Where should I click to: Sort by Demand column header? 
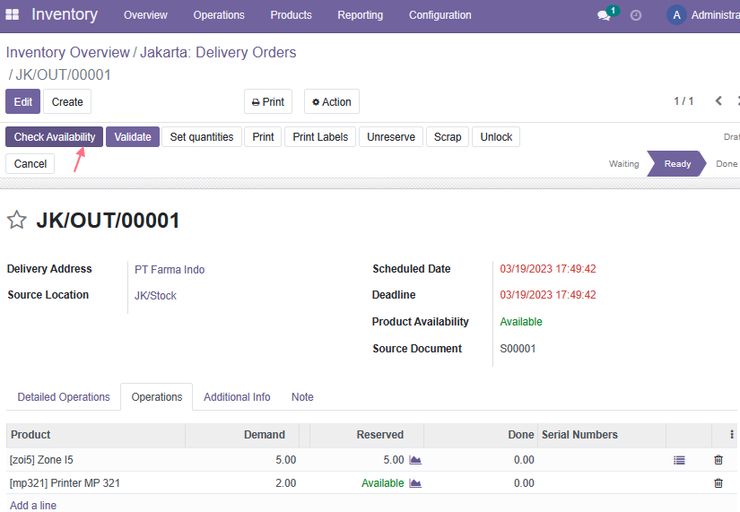[243, 435]
